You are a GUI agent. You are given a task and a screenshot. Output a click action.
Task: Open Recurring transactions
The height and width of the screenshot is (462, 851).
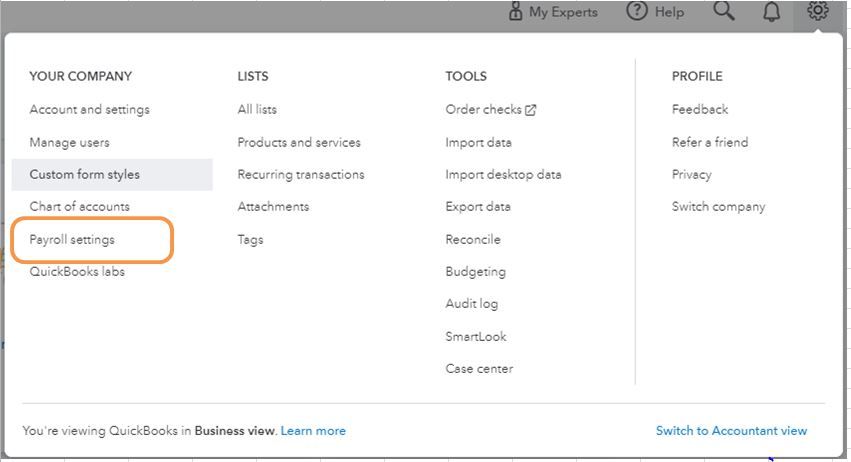tap(301, 175)
